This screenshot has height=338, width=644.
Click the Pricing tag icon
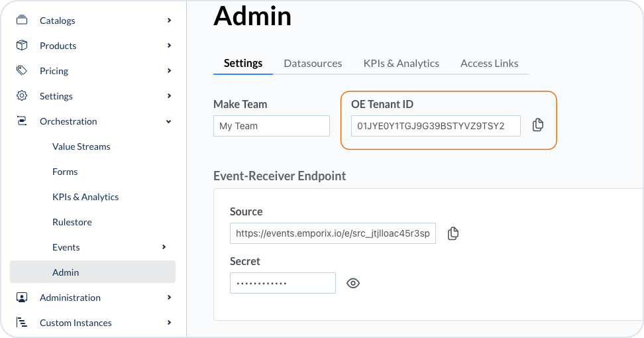click(22, 71)
